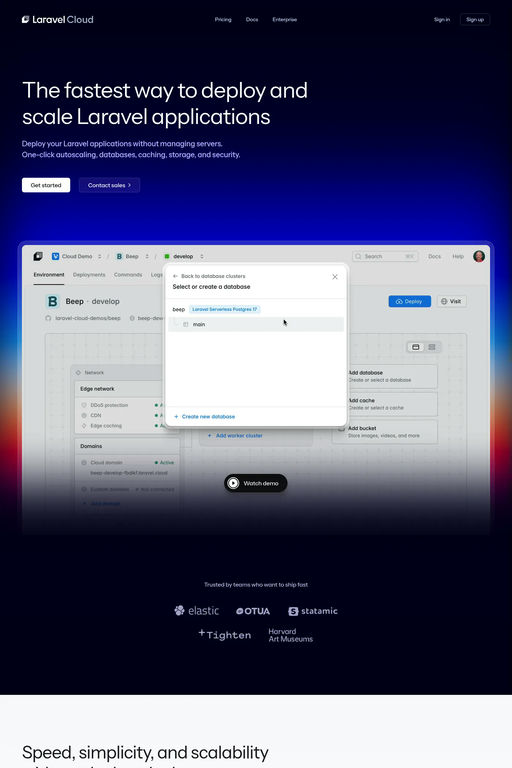The width and height of the screenshot is (512, 768).
Task: Click the Laravel Cloud logo
Action: (x=57, y=20)
